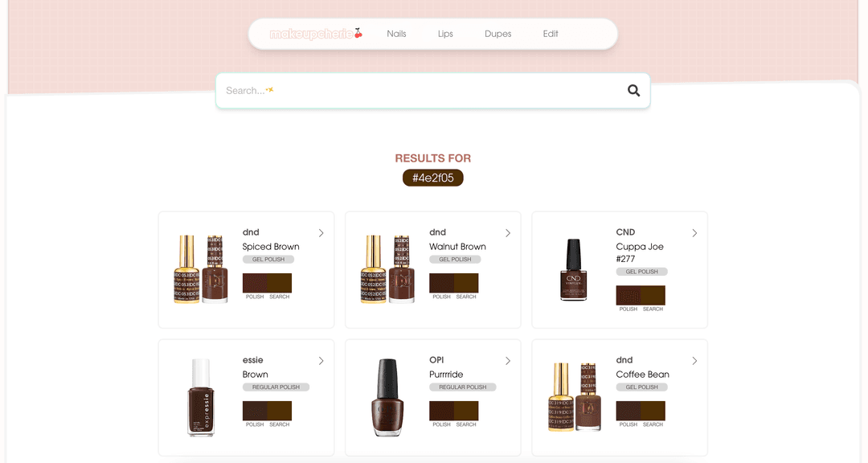This screenshot has width=868, height=463.
Task: Click the Gel Polish tag on Spiced Brown
Action: tap(268, 260)
